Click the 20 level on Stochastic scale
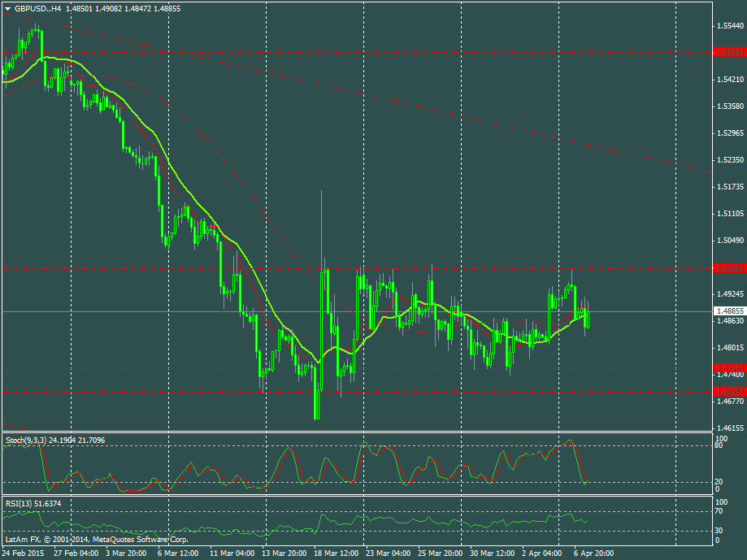The image size is (747, 560). [718, 481]
